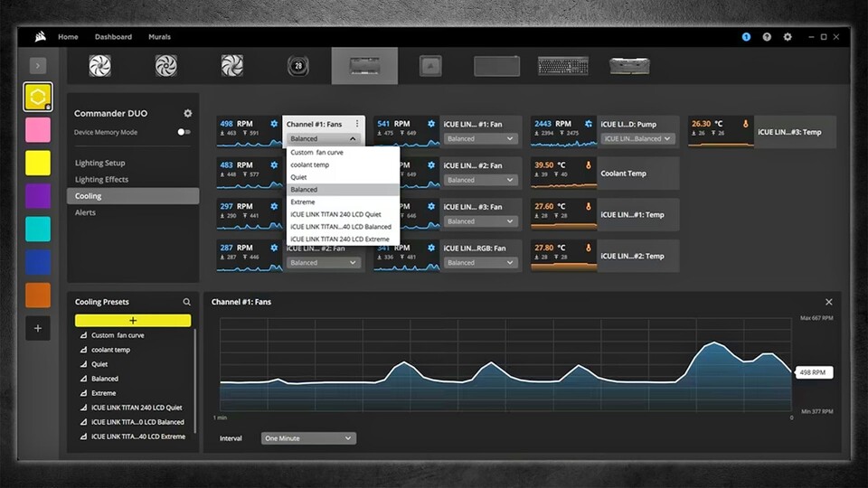The image size is (868, 488).
Task: Click Cooling Presets list scrollbar
Action: pos(195,381)
